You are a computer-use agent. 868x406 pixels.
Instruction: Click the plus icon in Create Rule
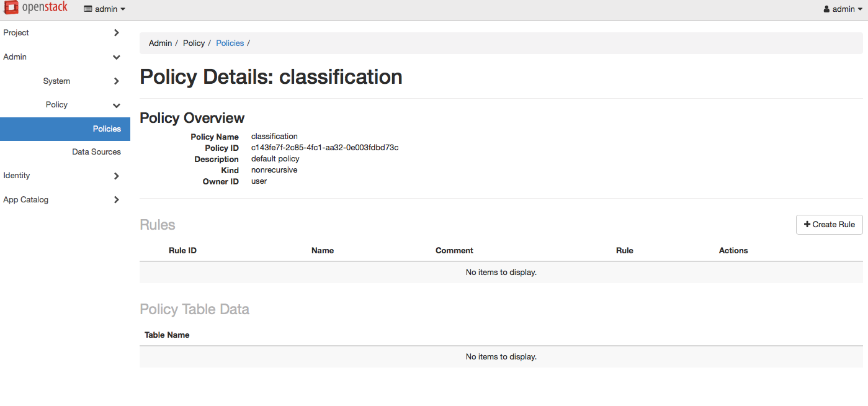[x=807, y=225]
